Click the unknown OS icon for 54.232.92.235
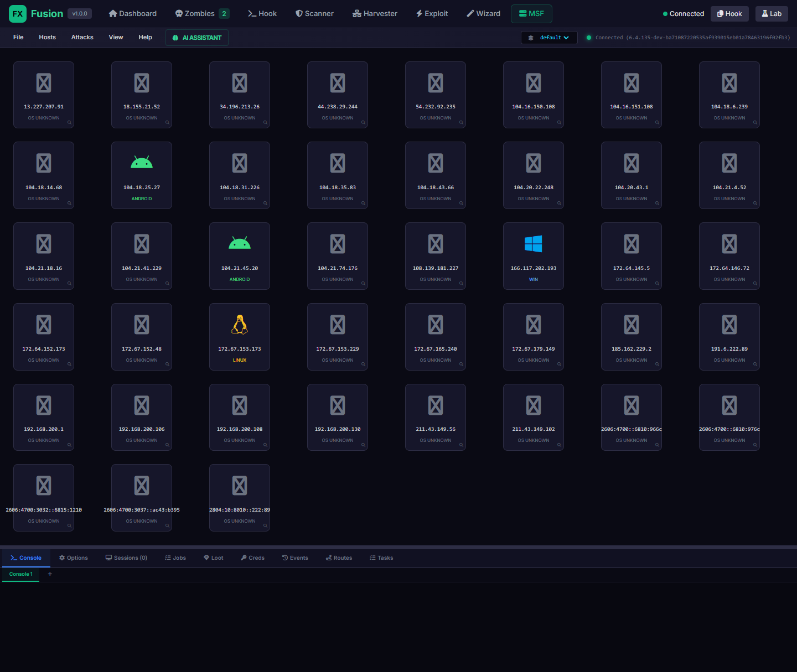 [436, 83]
